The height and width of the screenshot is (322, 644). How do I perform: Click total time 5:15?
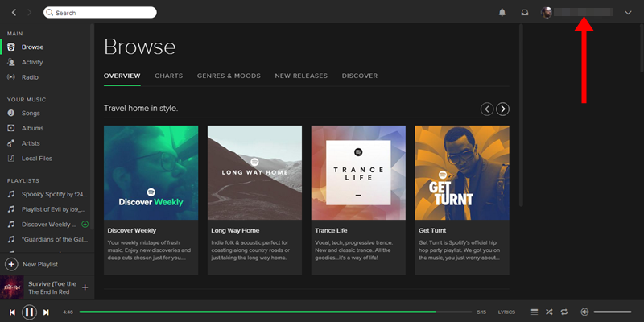pos(481,312)
